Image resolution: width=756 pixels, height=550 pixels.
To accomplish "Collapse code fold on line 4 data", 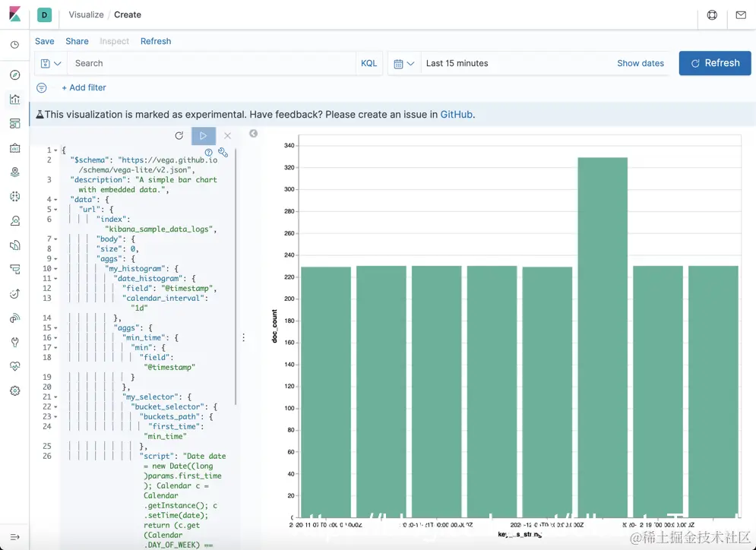I will click(55, 200).
